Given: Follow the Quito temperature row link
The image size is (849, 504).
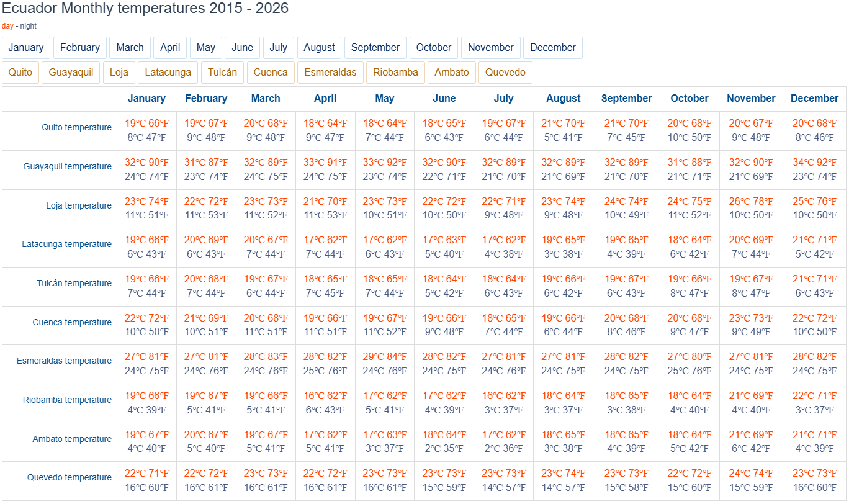Looking at the screenshot, I should (x=77, y=128).
